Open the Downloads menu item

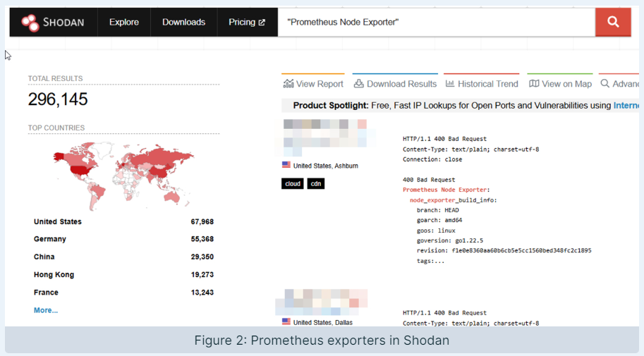(183, 22)
